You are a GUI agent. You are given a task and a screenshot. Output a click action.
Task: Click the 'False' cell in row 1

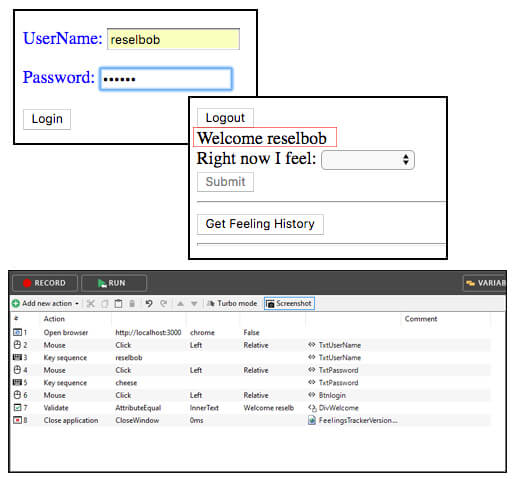pyautogui.click(x=251, y=333)
